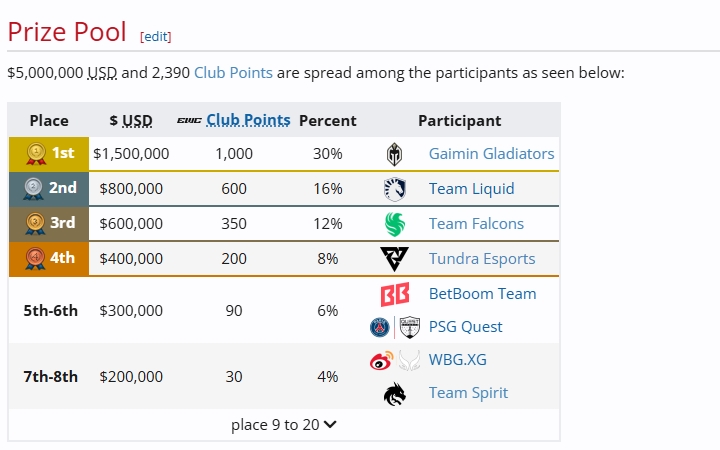Viewport: 720px width, 450px height.
Task: Click the Team Spirit dragon logo
Action: click(x=394, y=394)
